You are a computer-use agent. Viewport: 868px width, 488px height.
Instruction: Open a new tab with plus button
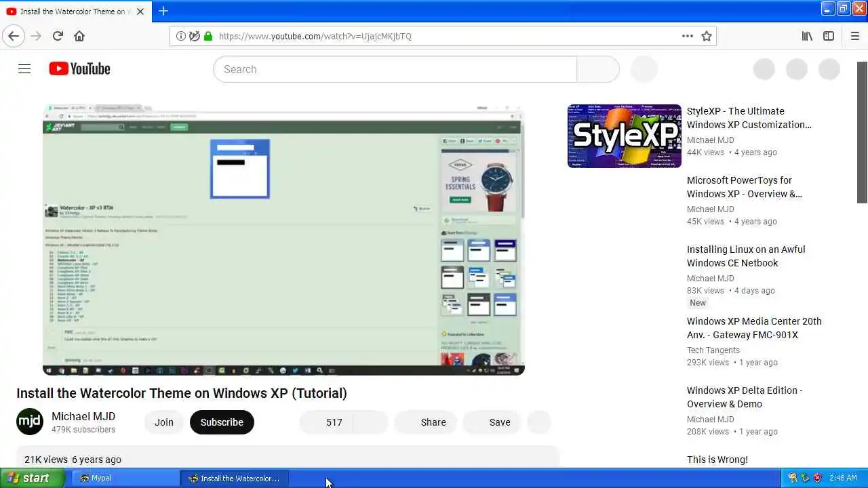click(163, 11)
